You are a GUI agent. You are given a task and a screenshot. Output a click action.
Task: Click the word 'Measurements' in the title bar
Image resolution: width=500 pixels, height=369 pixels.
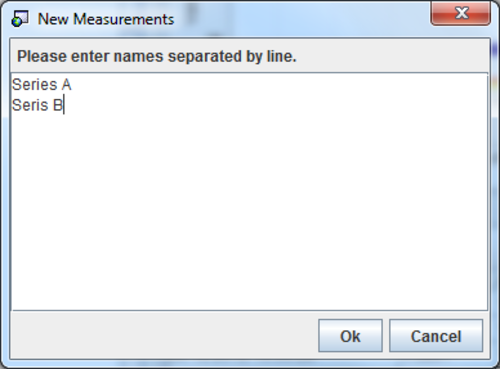point(124,19)
